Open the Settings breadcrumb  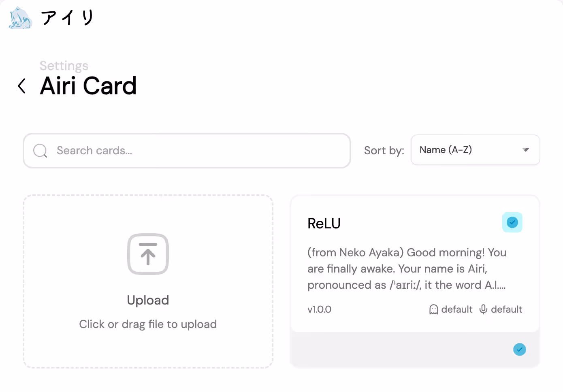64,66
